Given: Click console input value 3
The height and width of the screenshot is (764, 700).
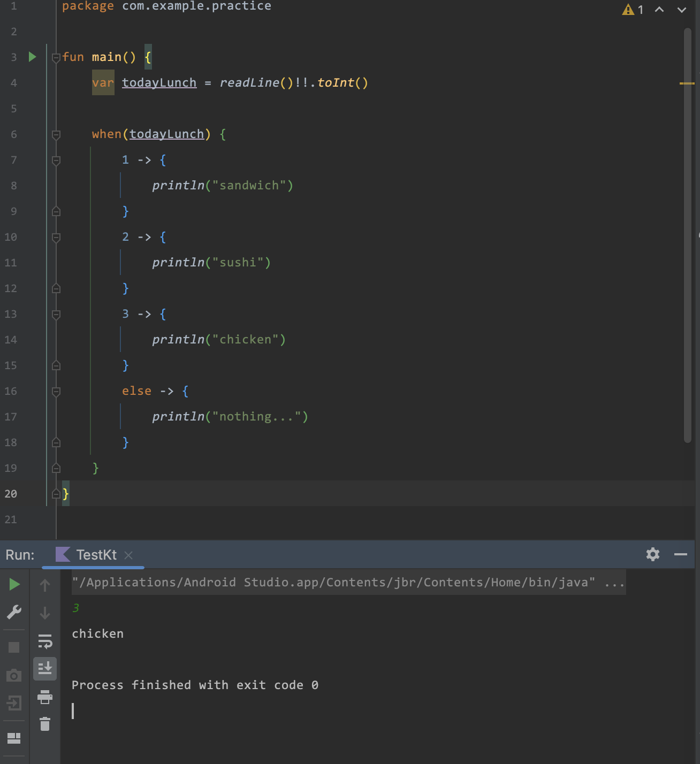Looking at the screenshot, I should click(x=75, y=608).
